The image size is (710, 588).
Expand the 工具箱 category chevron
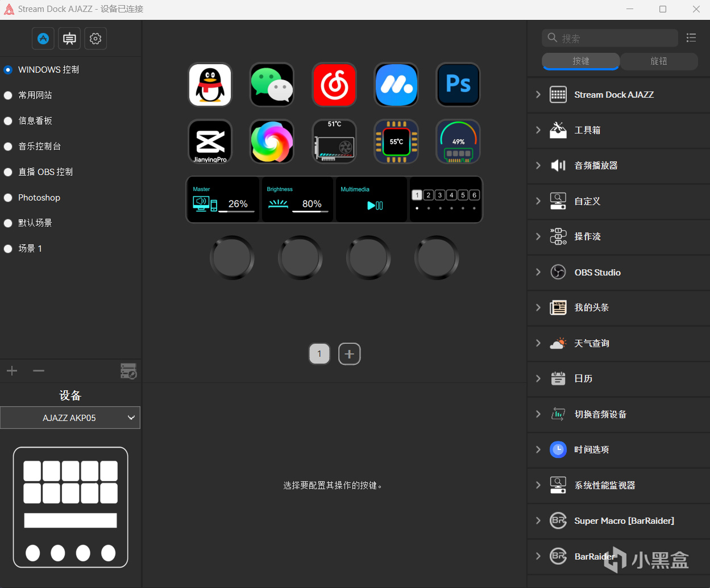[x=538, y=130]
